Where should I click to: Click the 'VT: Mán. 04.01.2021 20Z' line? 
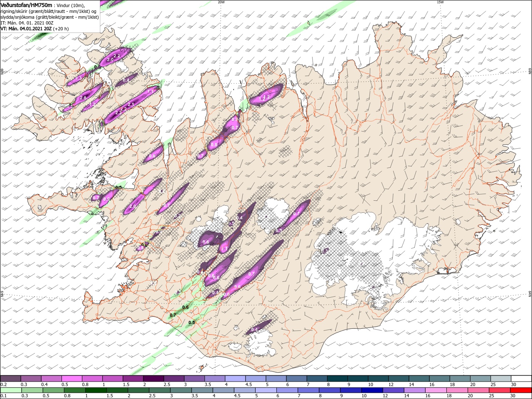34,29
